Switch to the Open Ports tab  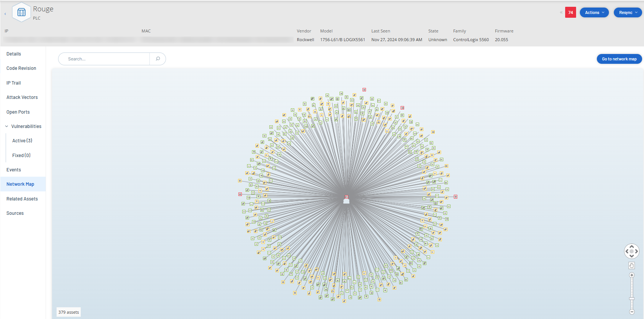click(18, 112)
